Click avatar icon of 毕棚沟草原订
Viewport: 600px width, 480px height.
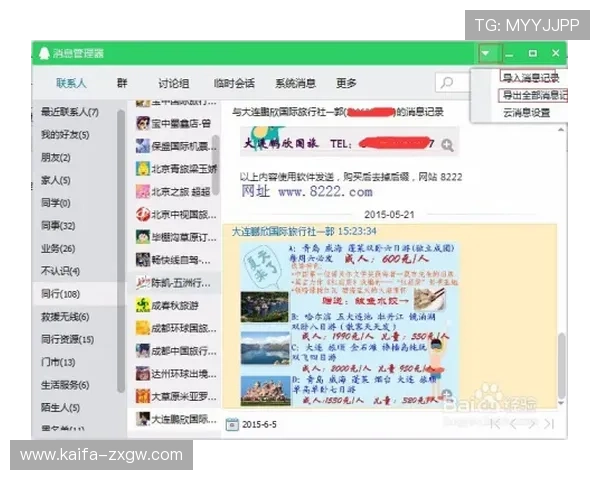click(x=143, y=237)
